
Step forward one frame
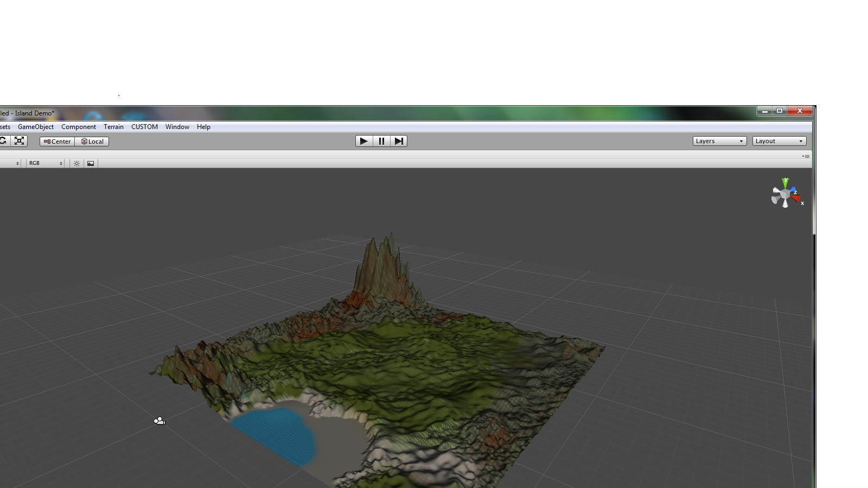click(x=399, y=141)
